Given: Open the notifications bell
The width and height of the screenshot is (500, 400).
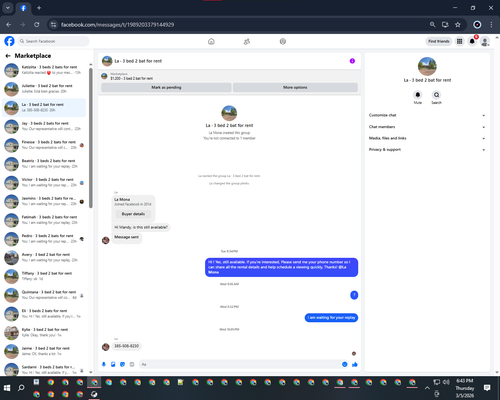Looking at the screenshot, I should click(472, 41).
